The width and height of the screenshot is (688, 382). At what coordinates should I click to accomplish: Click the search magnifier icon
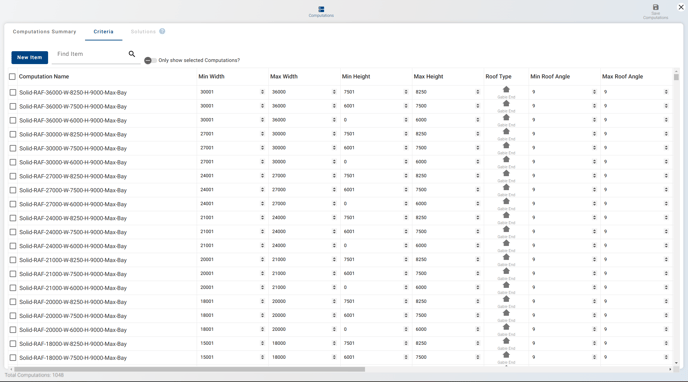click(132, 54)
